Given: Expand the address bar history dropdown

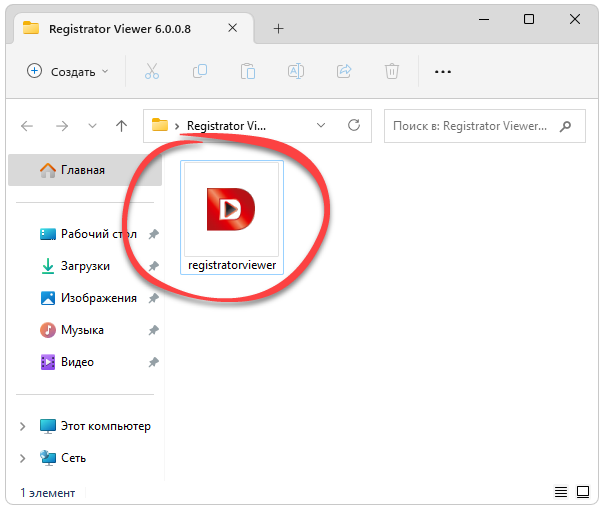Looking at the screenshot, I should pyautogui.click(x=321, y=125).
